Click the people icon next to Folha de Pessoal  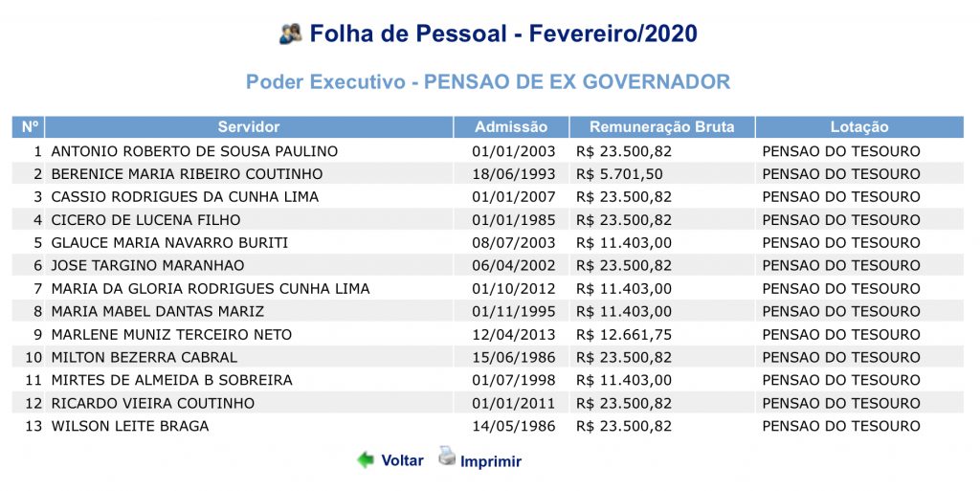click(291, 33)
